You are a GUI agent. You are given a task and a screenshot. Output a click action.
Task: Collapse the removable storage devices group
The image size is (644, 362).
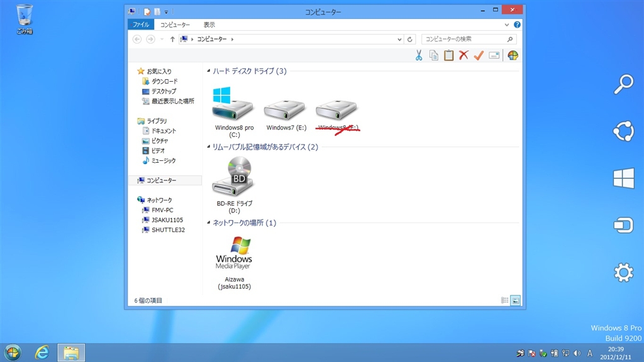click(x=209, y=146)
